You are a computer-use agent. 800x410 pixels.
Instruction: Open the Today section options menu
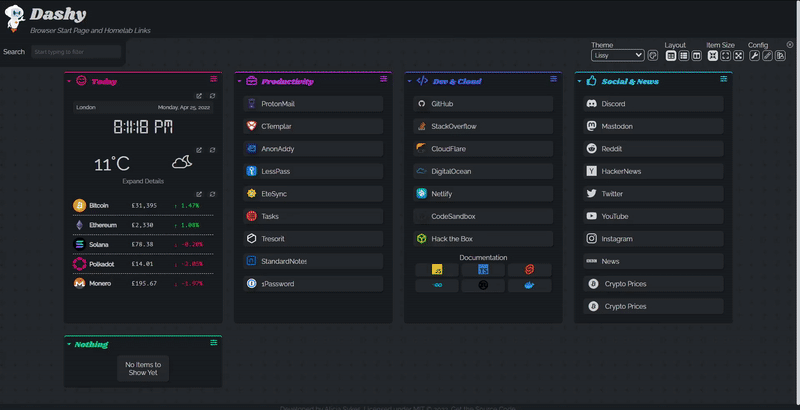point(214,79)
